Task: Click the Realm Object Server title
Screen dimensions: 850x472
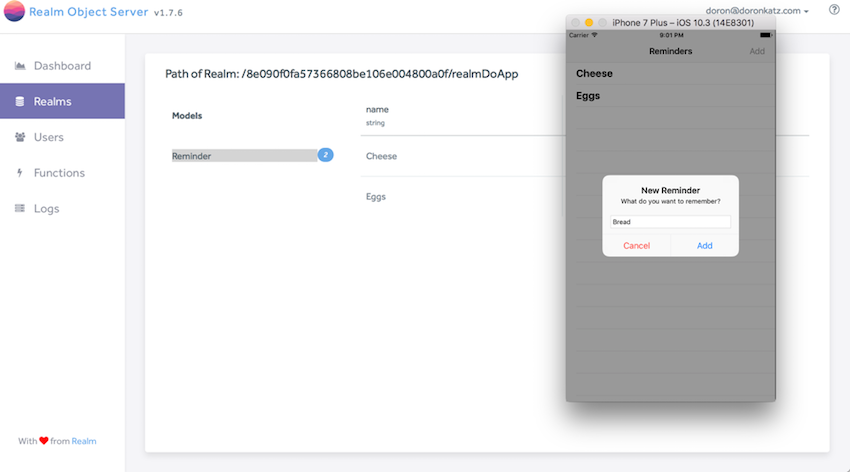Action: tap(88, 12)
